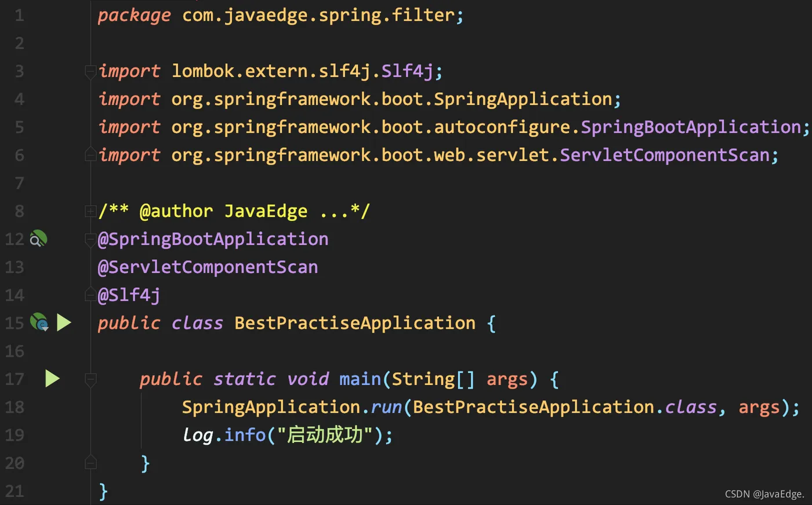The image size is (812, 505).
Task: Click the "log" variable on line 19
Action: [198, 435]
